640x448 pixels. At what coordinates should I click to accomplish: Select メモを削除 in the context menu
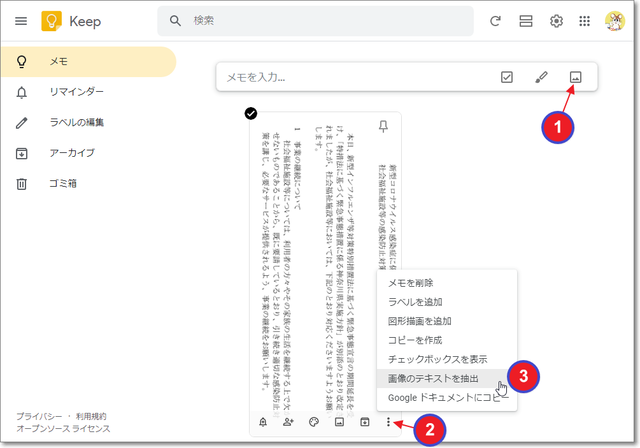point(409,283)
